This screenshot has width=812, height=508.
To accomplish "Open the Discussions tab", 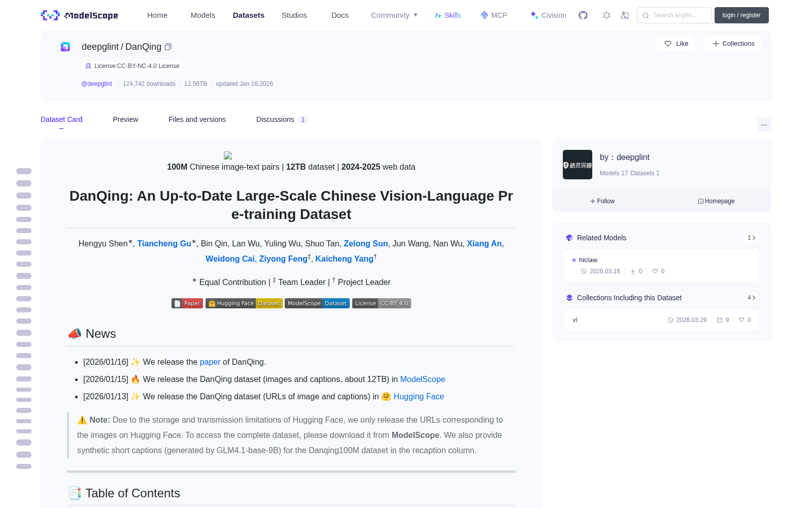I will pos(282,119).
